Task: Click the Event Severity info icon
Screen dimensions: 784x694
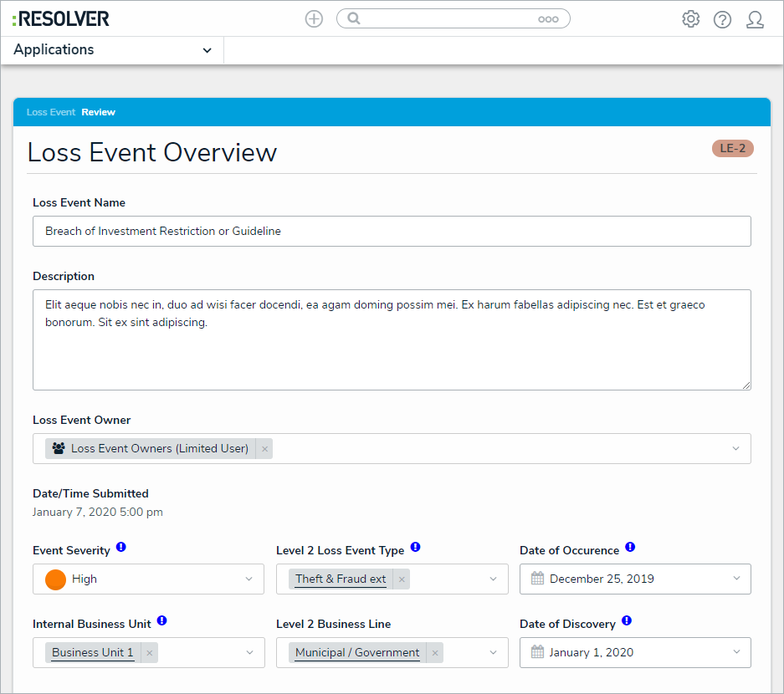Action: click(x=121, y=547)
